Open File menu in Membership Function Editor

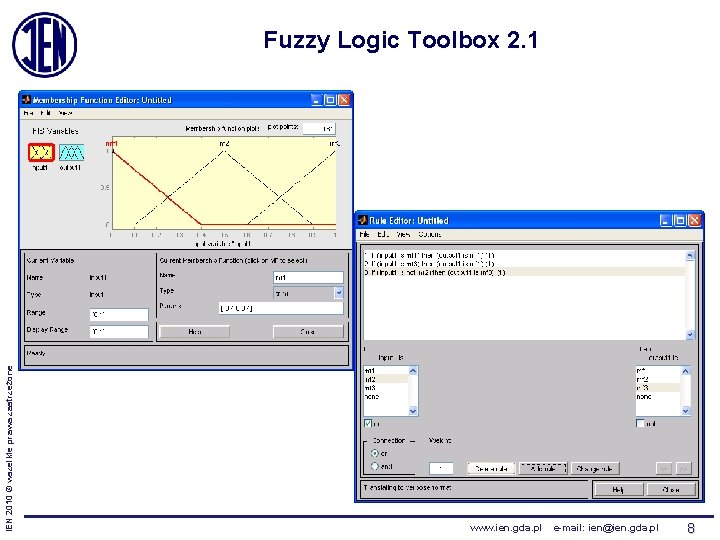[x=28, y=113]
